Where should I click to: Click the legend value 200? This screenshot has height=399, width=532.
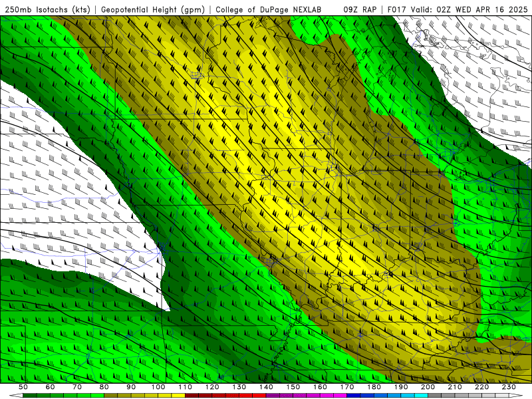click(428, 387)
